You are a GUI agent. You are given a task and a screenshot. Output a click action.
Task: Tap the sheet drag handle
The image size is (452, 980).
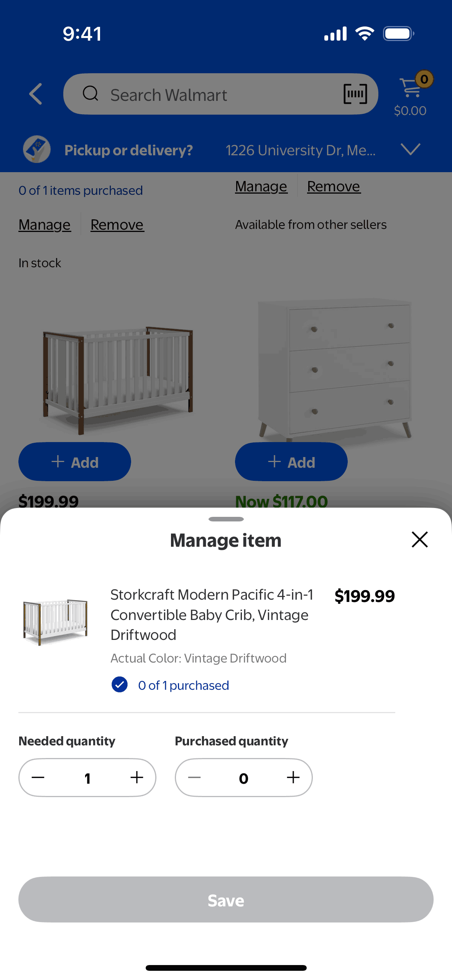pos(226,519)
